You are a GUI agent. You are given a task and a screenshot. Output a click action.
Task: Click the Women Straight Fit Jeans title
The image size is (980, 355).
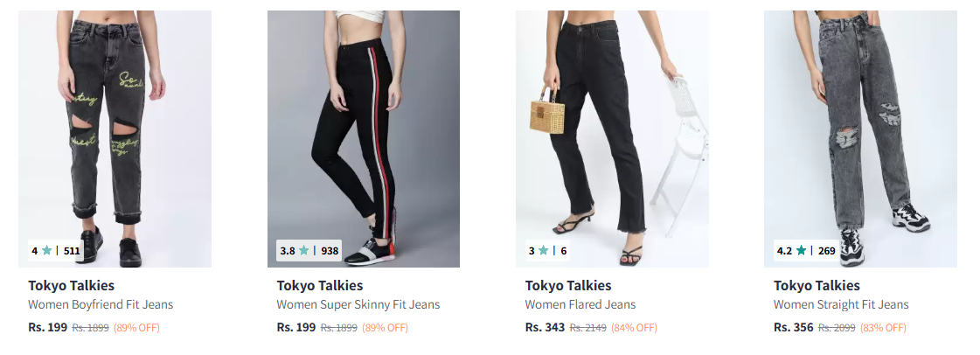tap(841, 305)
